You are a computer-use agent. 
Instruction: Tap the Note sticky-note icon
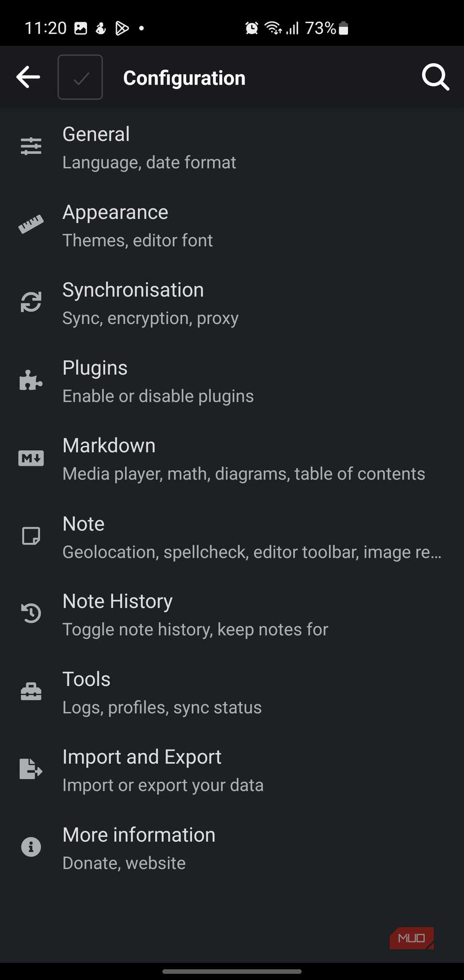(31, 536)
